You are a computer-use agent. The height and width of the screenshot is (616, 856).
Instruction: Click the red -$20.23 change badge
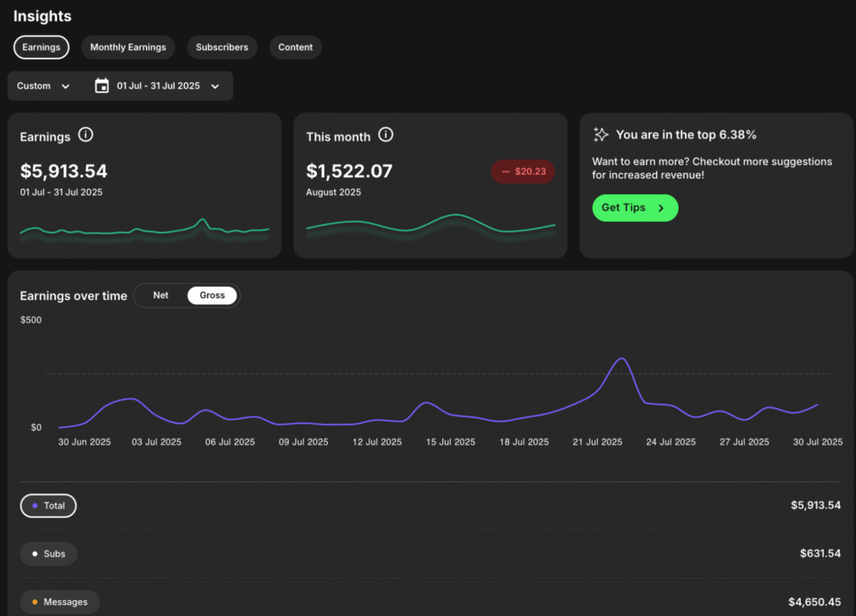pos(522,171)
